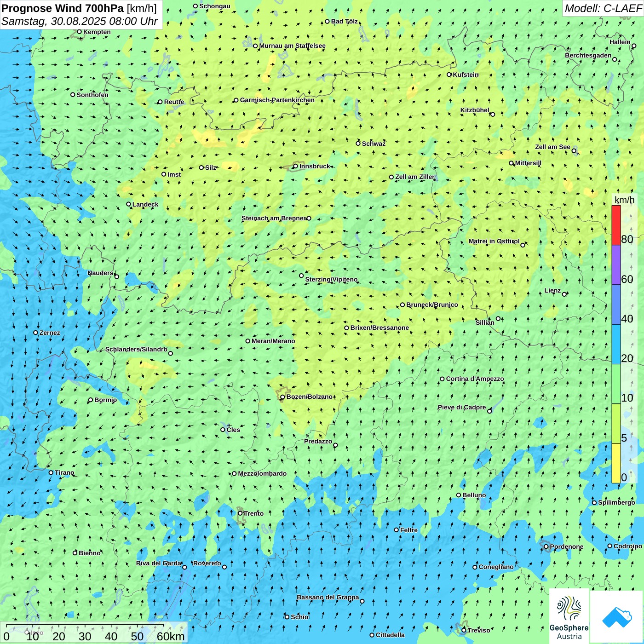The image size is (644, 644).
Task: Click the 'km/h' legend heading
Action: pos(624,200)
